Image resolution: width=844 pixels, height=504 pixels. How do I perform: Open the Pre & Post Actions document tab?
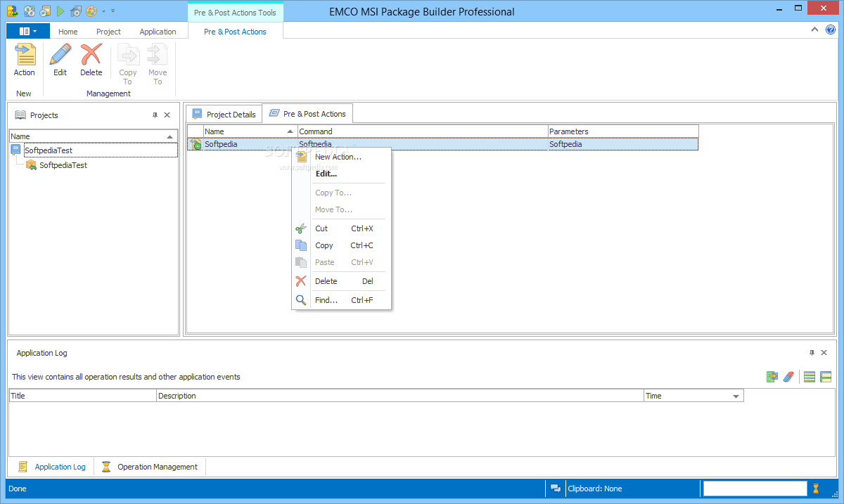[x=307, y=113]
